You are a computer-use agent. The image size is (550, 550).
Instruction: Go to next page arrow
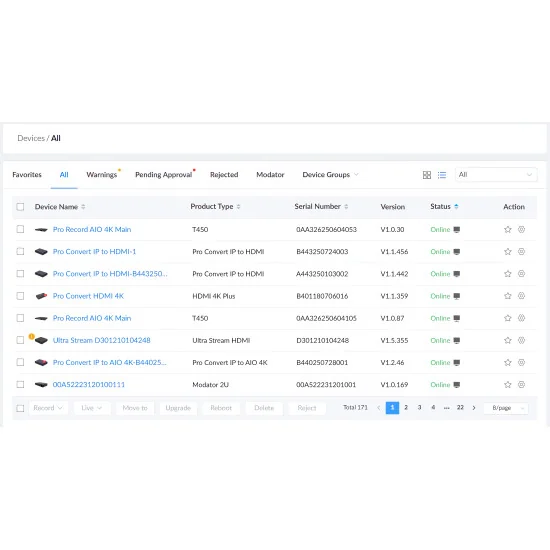474,408
